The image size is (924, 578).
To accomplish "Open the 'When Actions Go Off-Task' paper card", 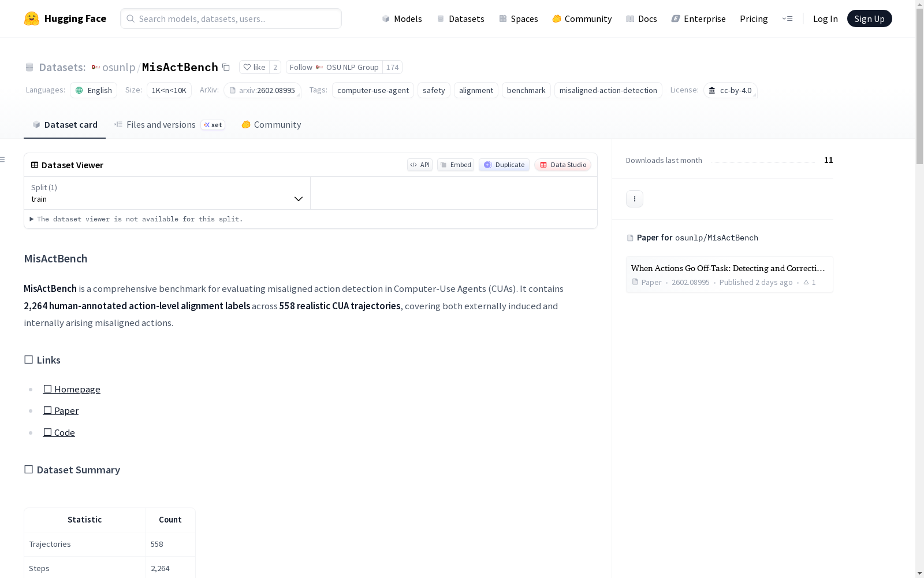I will pyautogui.click(x=729, y=275).
